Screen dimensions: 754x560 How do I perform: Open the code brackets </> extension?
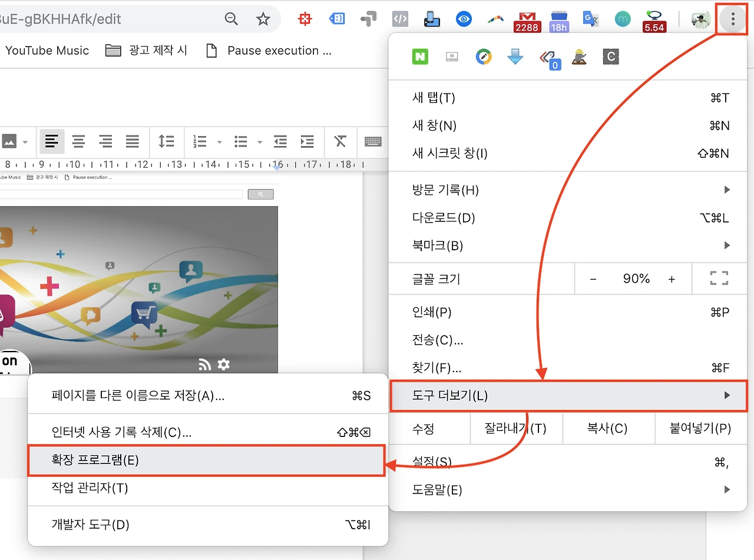tap(400, 19)
